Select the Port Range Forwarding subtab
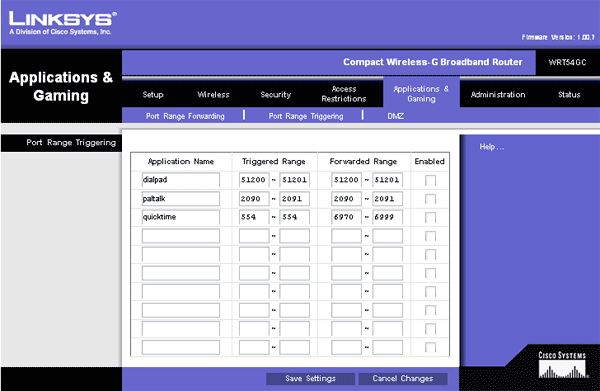 (185, 116)
